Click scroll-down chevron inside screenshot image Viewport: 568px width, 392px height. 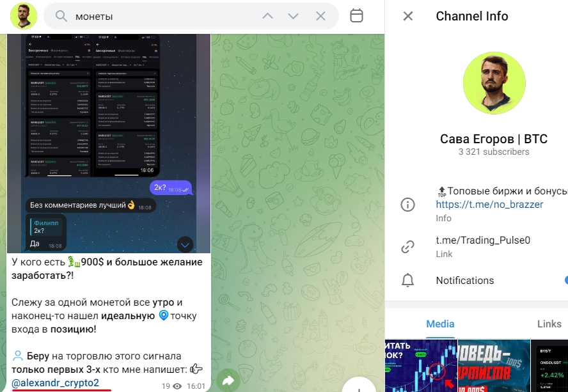pyautogui.click(x=185, y=245)
